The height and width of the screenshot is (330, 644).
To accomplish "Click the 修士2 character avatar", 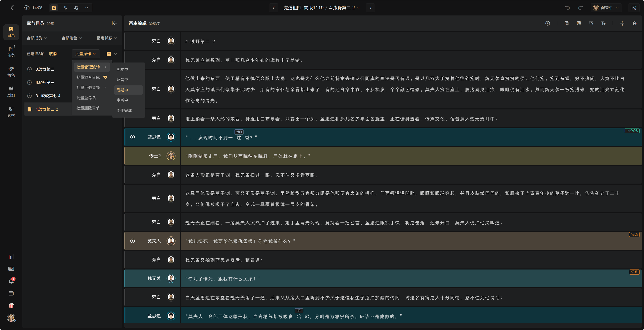I will click(x=171, y=156).
